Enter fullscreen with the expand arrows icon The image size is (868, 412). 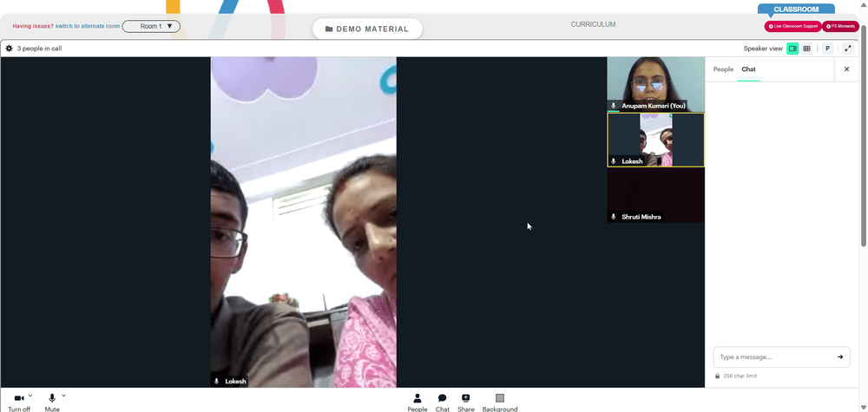point(848,49)
